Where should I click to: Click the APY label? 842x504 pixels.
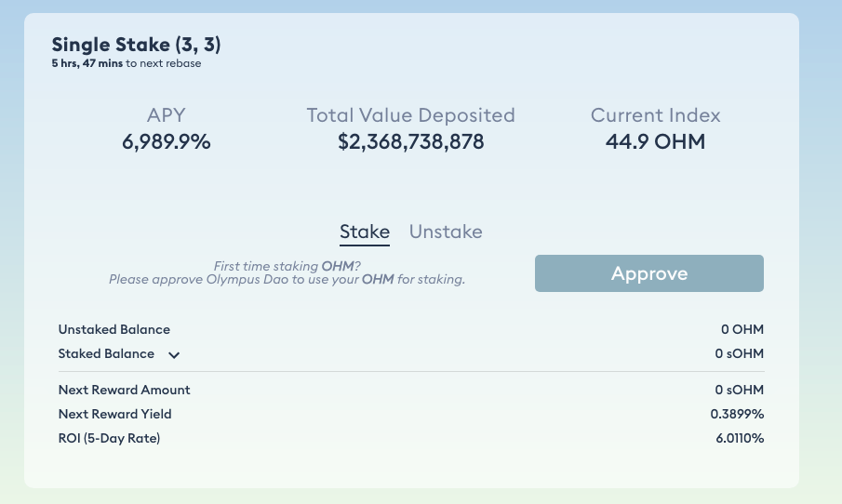(167, 116)
